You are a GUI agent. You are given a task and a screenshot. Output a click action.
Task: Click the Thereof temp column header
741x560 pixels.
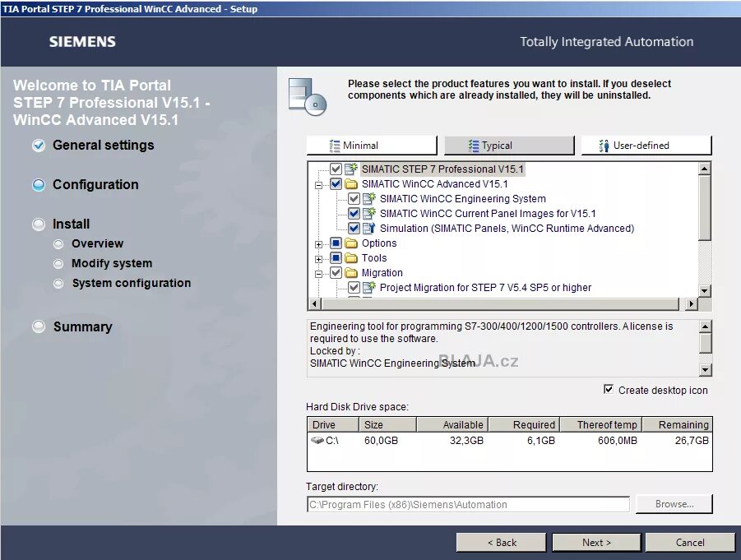tap(601, 424)
